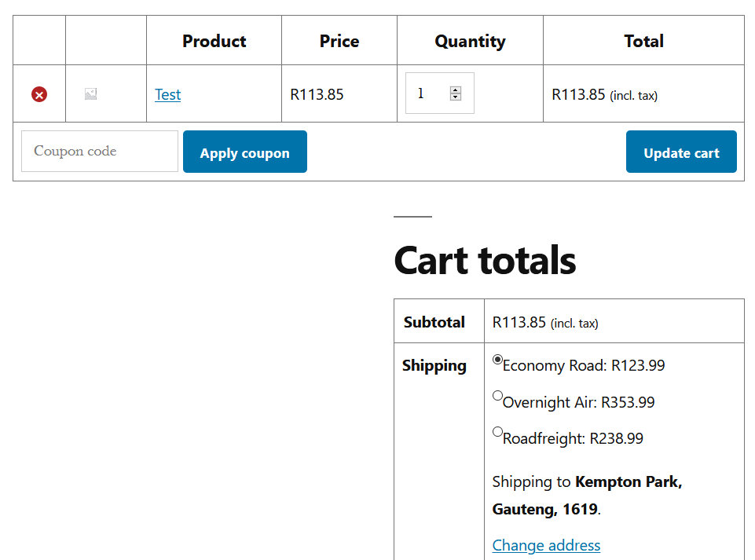Open the Test product link
Image resolution: width=755 pixels, height=560 pixels.
[167, 94]
